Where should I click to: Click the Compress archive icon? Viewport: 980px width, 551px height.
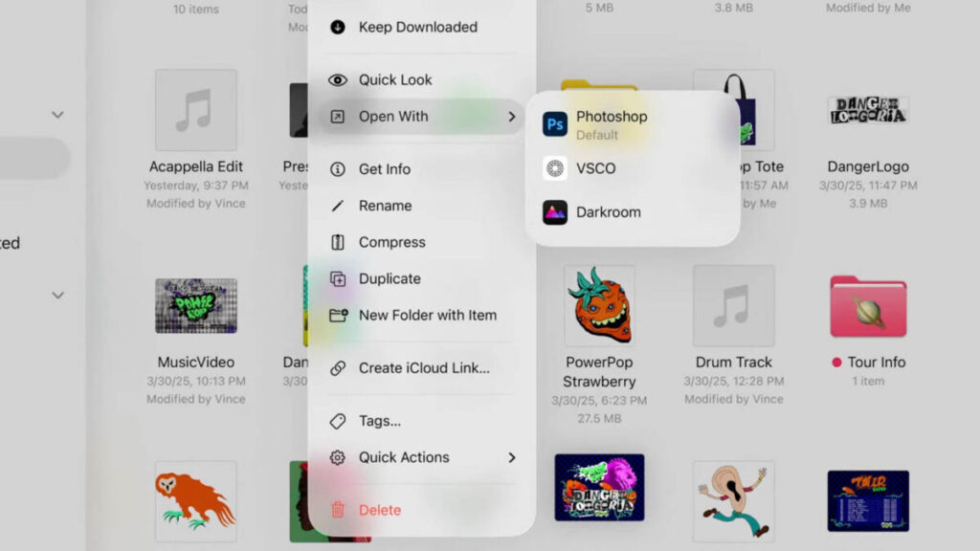(x=338, y=242)
